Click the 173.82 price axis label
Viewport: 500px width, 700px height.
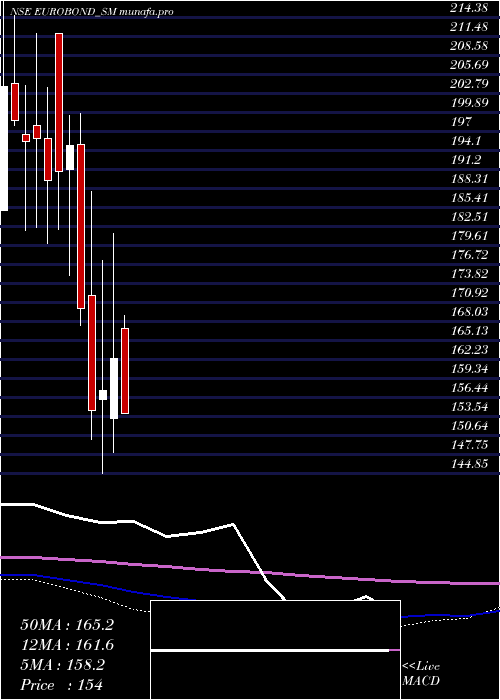pos(469,273)
